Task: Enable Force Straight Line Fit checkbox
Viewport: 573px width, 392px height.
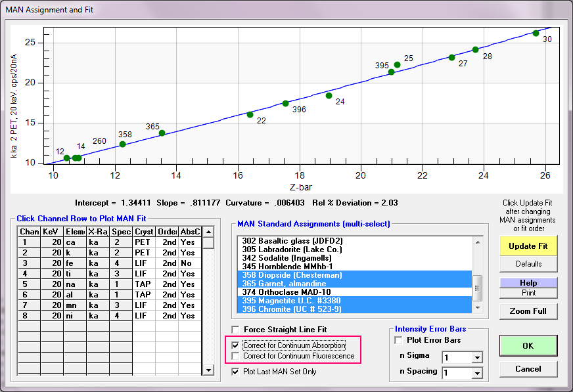Action: pyautogui.click(x=236, y=330)
